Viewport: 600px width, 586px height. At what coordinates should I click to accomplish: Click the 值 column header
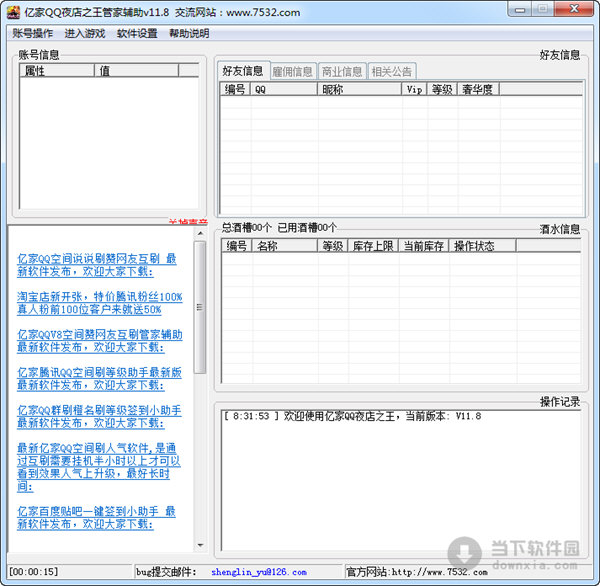(136, 70)
